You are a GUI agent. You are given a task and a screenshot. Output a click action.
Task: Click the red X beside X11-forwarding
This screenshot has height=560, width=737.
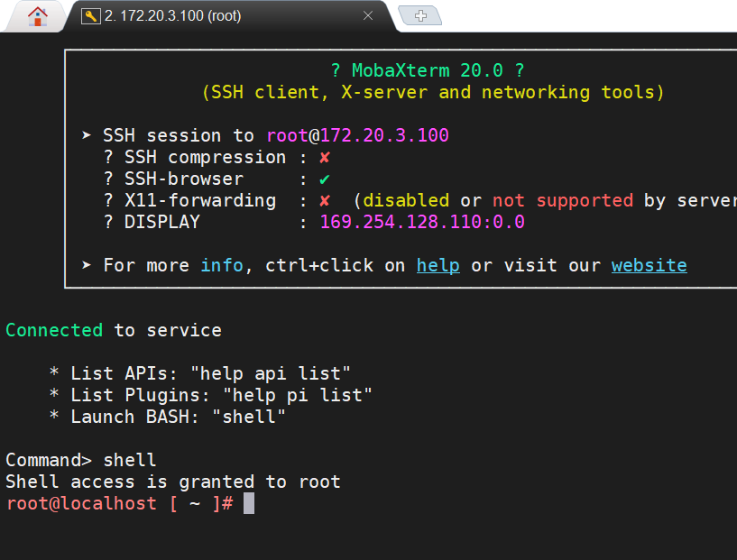[x=325, y=201]
